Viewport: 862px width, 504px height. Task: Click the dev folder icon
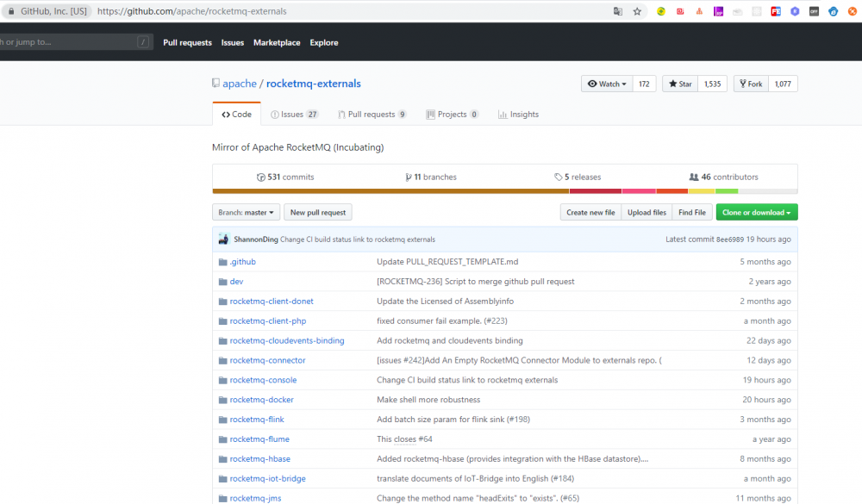(x=222, y=282)
